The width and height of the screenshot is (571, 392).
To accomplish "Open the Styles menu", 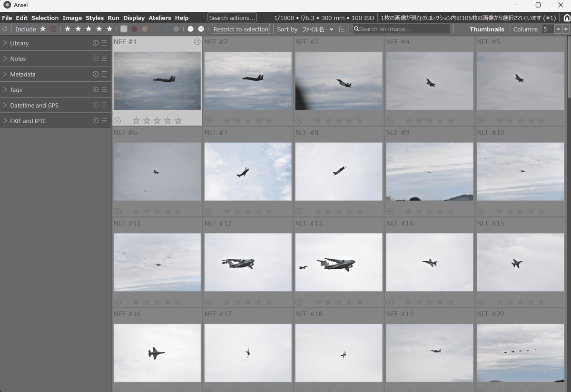I will click(x=95, y=18).
